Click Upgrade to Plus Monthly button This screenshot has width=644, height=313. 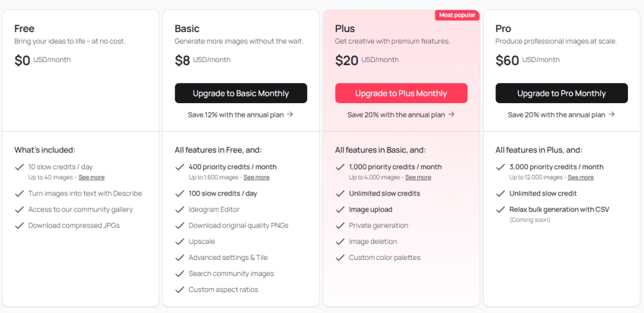(x=401, y=93)
